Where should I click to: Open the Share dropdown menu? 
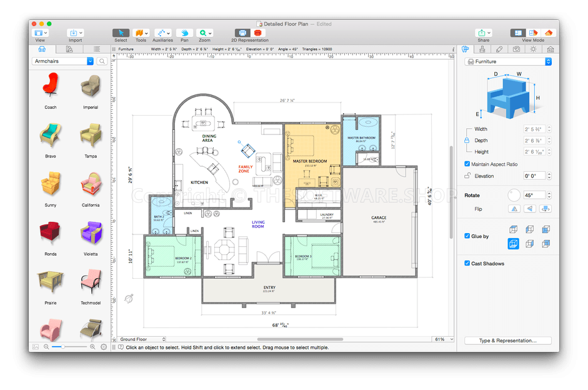(484, 33)
